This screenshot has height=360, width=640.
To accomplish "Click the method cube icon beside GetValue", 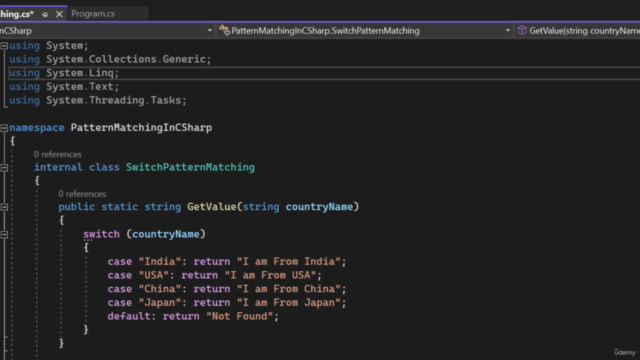I will pyautogui.click(x=522, y=30).
